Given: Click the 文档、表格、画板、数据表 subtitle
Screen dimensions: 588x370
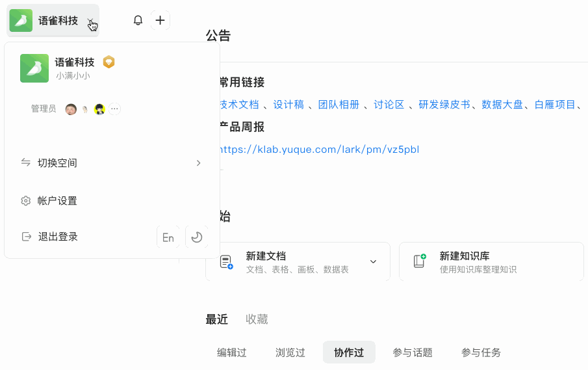Looking at the screenshot, I should pyautogui.click(x=298, y=269).
